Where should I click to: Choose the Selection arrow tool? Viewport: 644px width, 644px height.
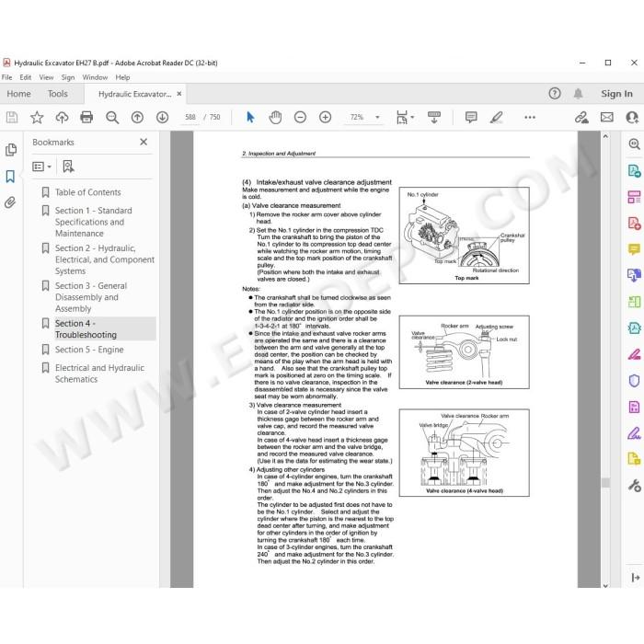pos(250,118)
